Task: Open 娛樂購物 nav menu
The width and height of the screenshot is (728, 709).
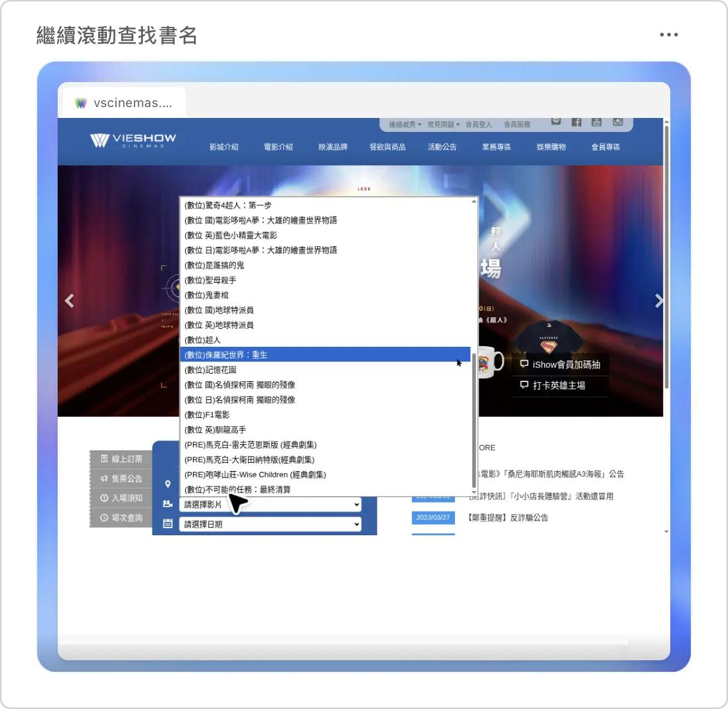Action: point(551,147)
